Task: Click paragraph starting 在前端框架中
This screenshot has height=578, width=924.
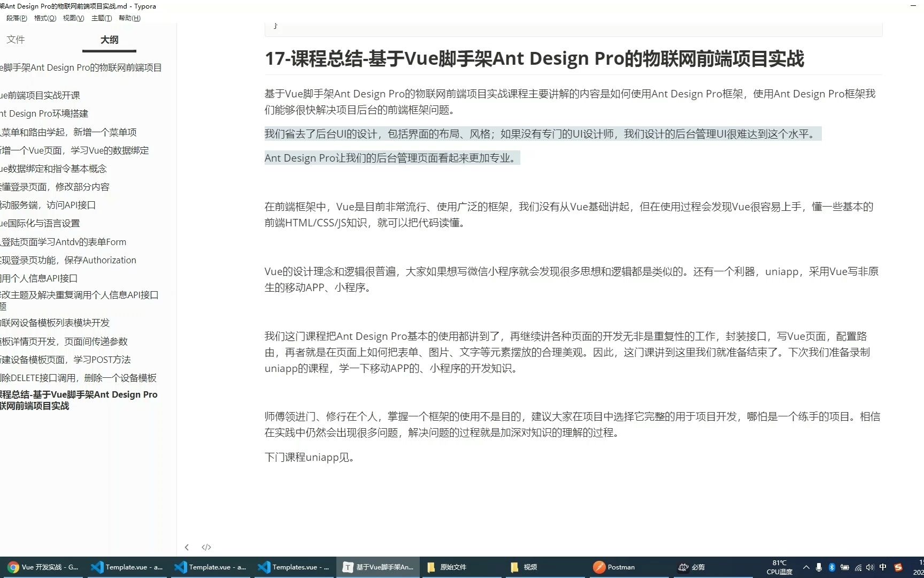Action: [569, 215]
